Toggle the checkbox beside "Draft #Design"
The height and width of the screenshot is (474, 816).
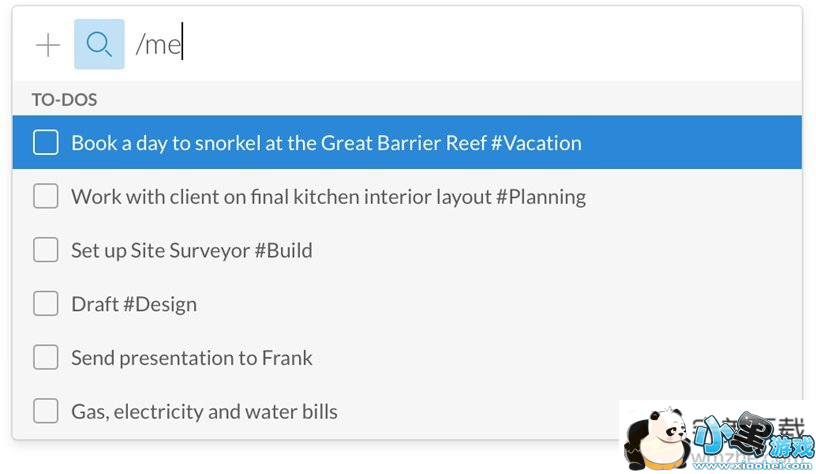(x=46, y=304)
